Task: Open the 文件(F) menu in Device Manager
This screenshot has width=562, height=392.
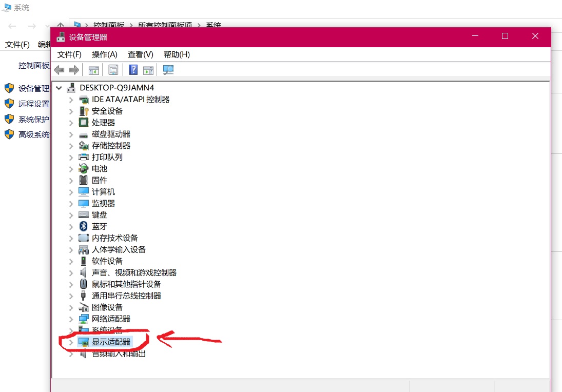Action: (x=69, y=54)
